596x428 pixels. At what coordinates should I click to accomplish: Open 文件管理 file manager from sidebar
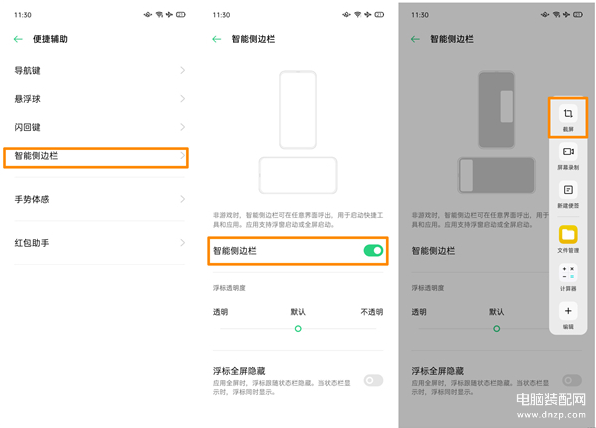click(568, 235)
